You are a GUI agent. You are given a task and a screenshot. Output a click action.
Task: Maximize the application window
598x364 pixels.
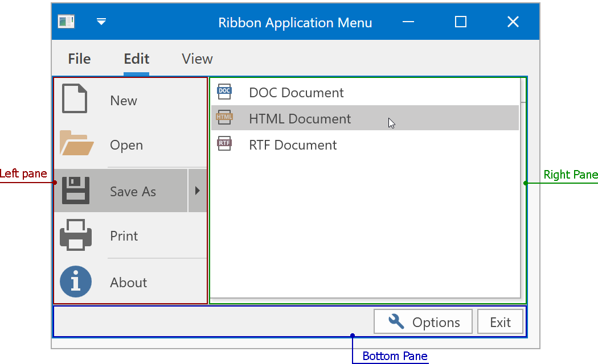(x=461, y=22)
